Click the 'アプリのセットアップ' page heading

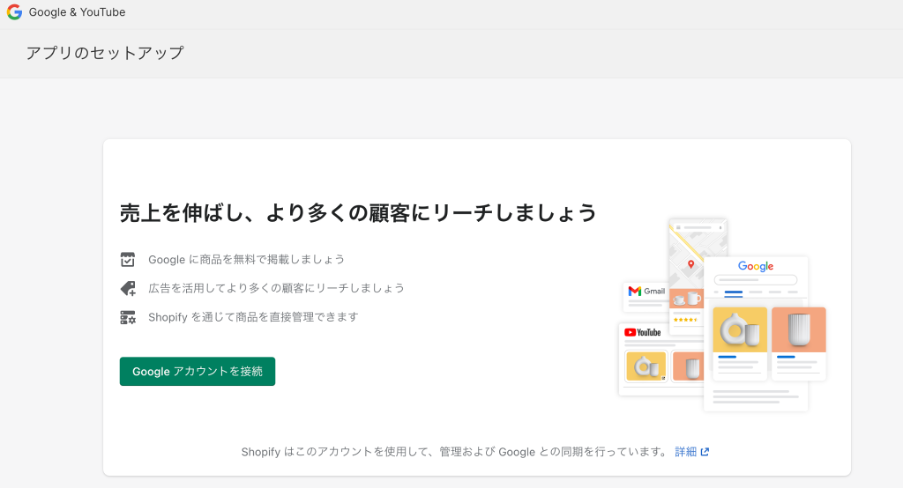tap(105, 53)
